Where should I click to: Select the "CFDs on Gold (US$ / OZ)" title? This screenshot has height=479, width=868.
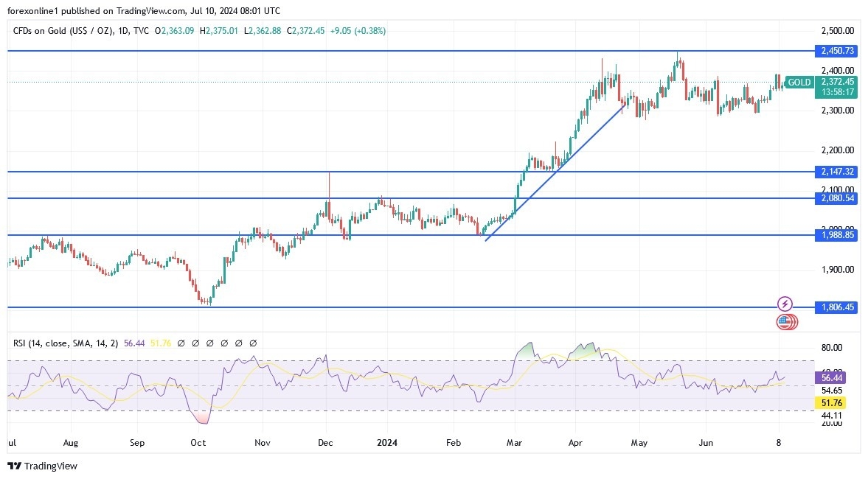pyautogui.click(x=63, y=31)
